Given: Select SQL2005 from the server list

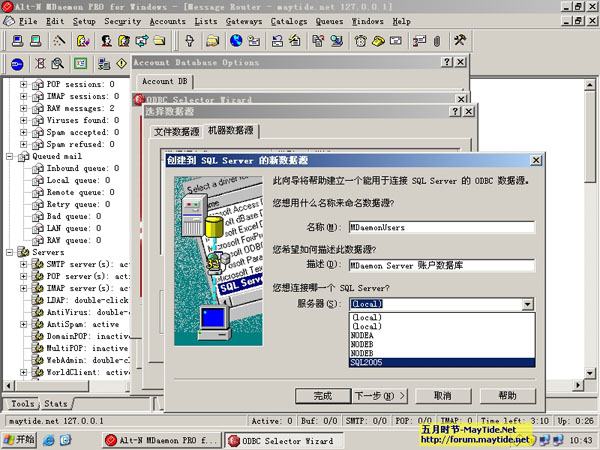Looking at the screenshot, I should pyautogui.click(x=442, y=362).
